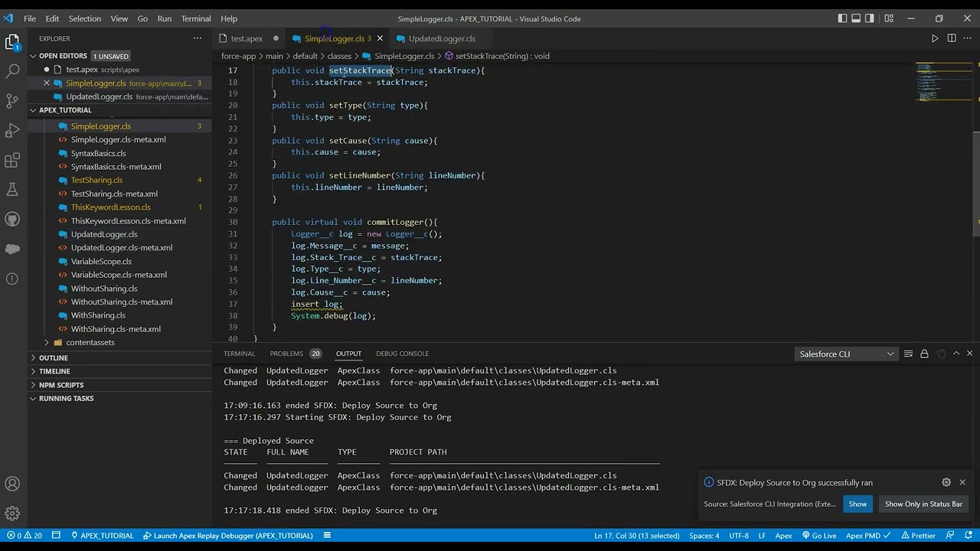Open the Run and Debug view
This screenshot has width=980, height=551.
(x=12, y=131)
